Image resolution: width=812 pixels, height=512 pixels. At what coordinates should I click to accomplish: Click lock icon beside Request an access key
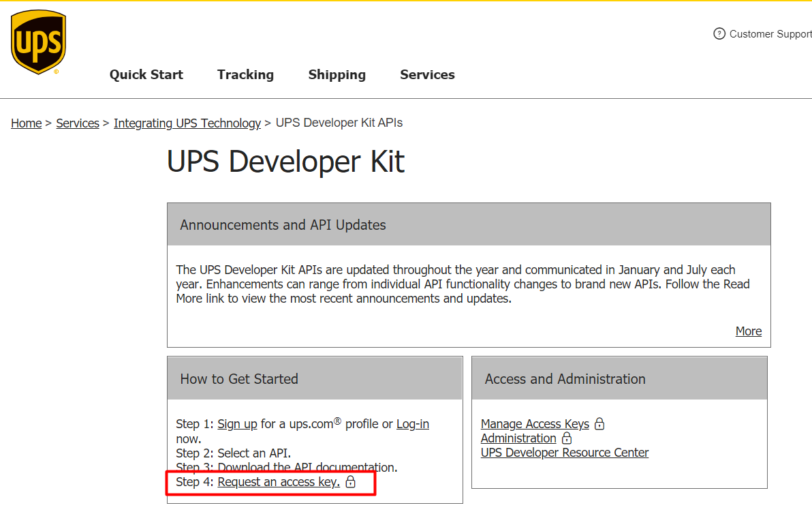(350, 482)
